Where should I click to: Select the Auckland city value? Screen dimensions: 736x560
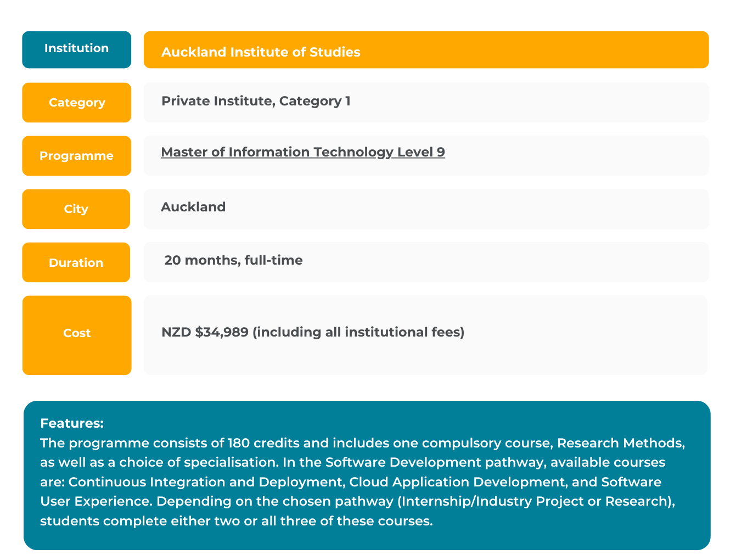click(193, 207)
